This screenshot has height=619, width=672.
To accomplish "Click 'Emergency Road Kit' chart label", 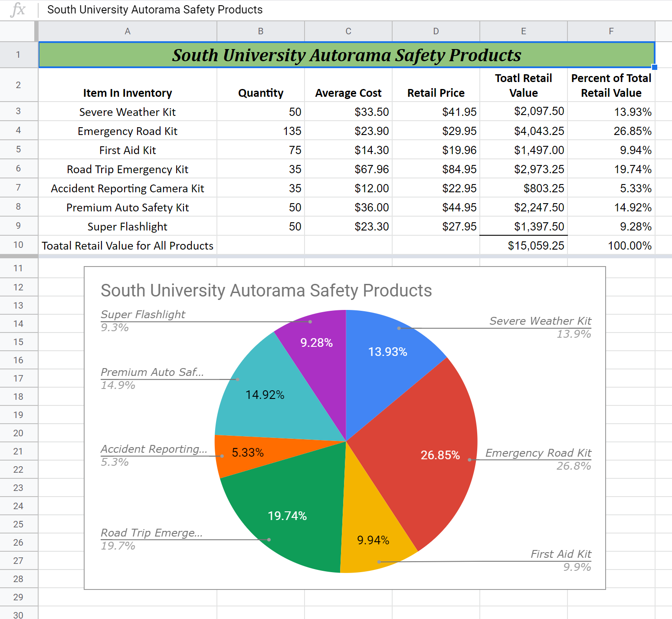I will [538, 453].
